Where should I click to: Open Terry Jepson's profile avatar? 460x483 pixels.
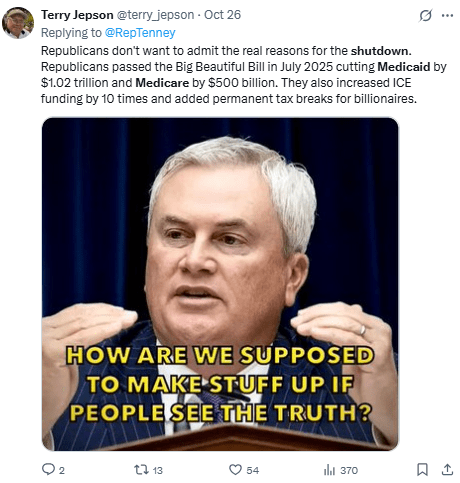pyautogui.click(x=18, y=23)
